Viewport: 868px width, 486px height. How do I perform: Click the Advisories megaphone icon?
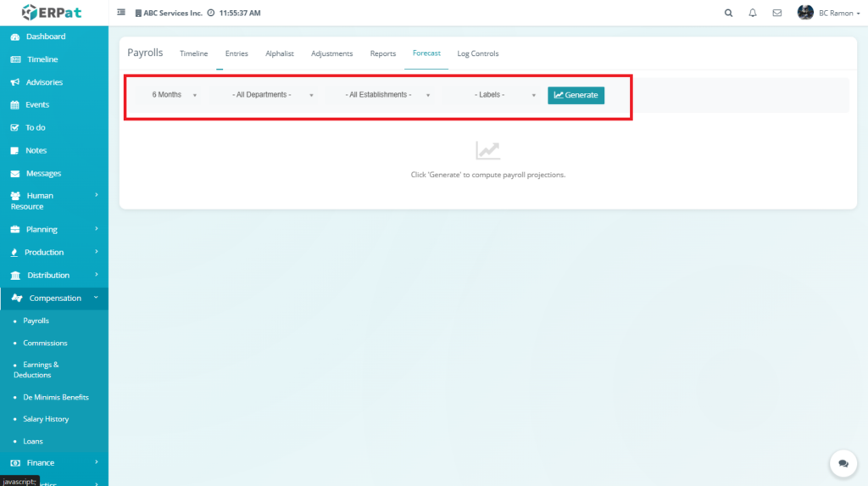coord(15,82)
